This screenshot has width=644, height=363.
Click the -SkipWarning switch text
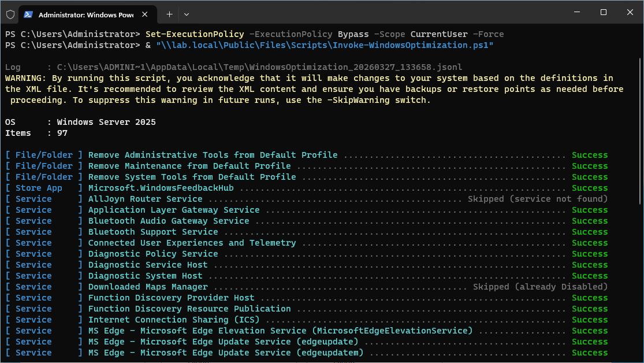358,100
